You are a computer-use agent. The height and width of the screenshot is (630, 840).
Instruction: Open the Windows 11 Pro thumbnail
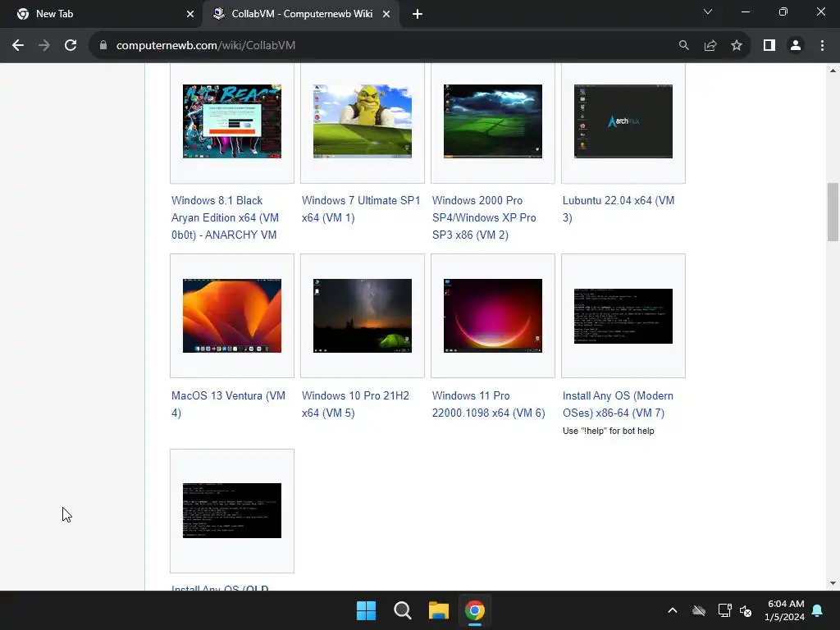pos(493,316)
